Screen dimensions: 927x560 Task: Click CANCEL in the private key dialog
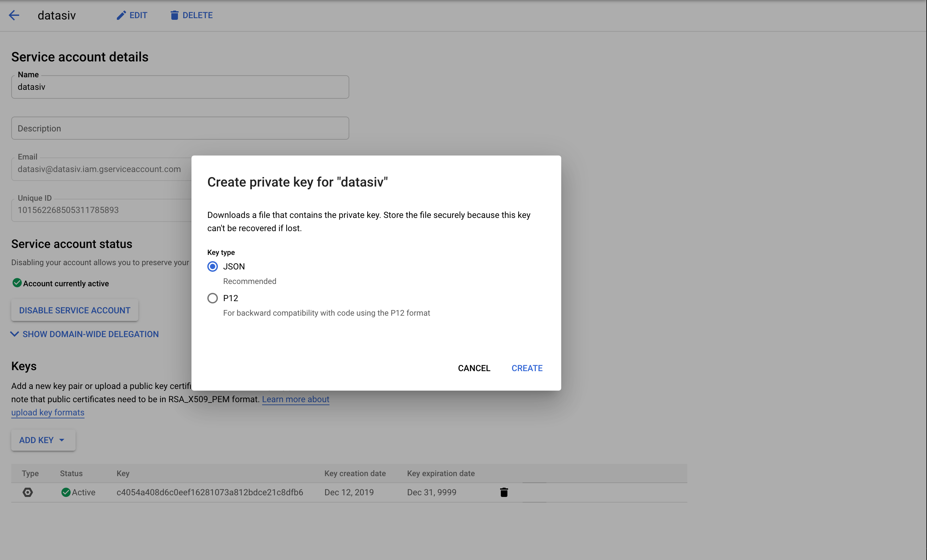click(x=474, y=368)
